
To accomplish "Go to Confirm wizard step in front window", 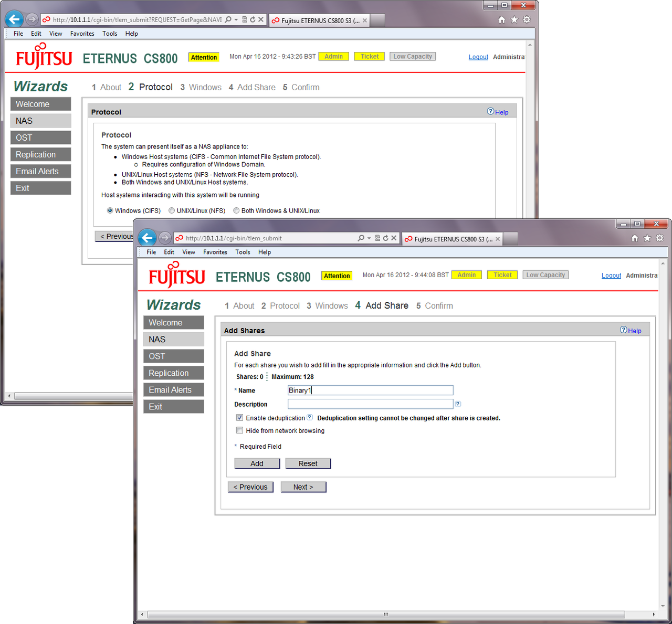I will coord(434,306).
